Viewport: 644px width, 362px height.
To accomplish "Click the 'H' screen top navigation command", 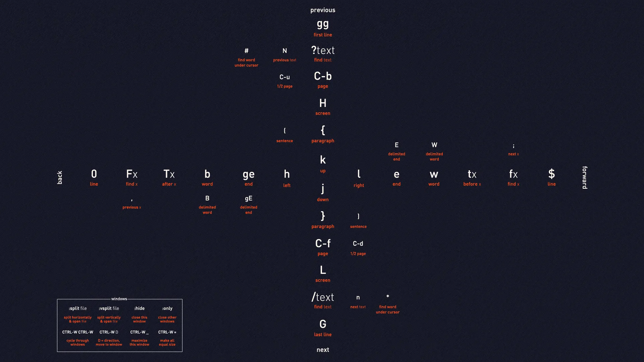I will 323,103.
